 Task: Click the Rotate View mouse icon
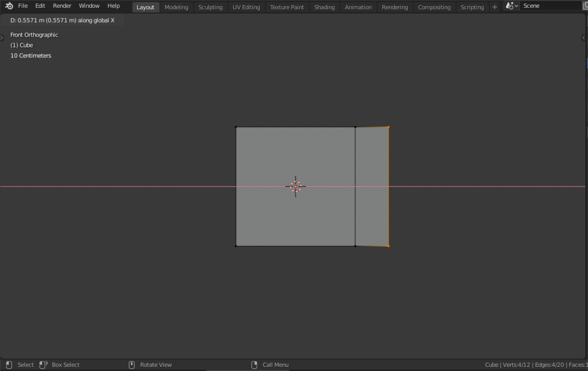click(132, 365)
